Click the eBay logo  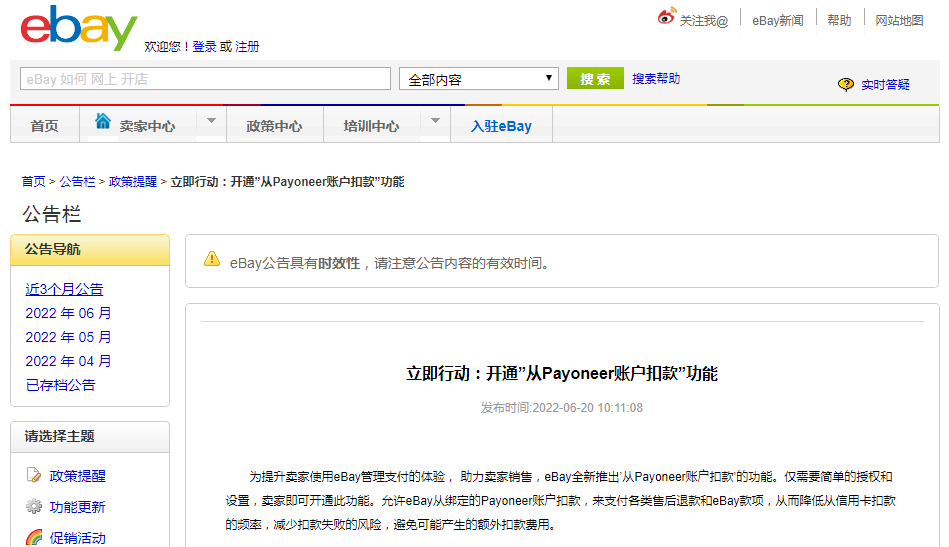(x=79, y=28)
